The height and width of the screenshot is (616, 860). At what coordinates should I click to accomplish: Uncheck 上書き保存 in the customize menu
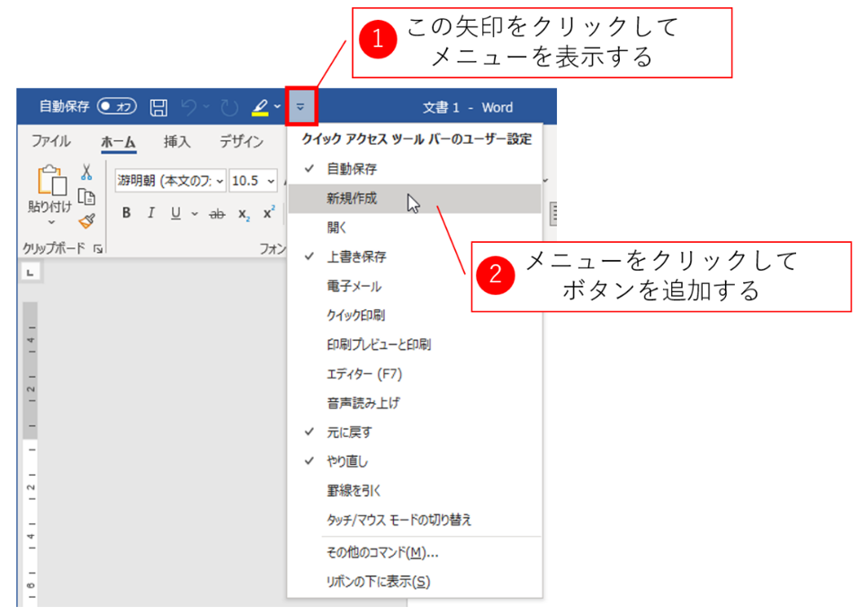[x=356, y=257]
